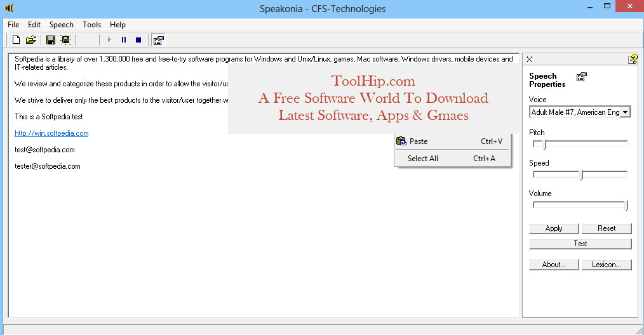Apply the speech settings
644x335 pixels.
[554, 228]
